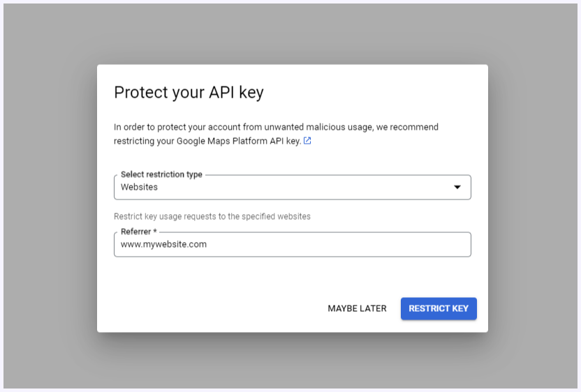The height and width of the screenshot is (392, 581).
Task: Click the Google Maps Platform API key text
Action: coord(238,141)
